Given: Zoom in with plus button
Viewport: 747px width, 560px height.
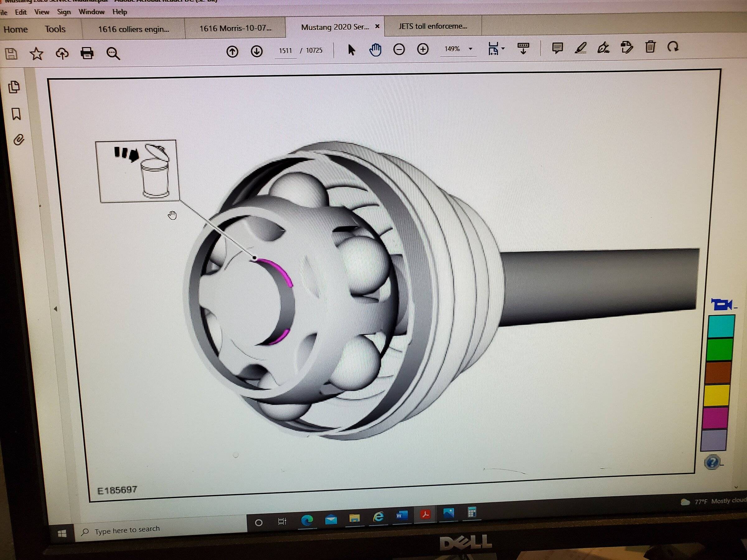Looking at the screenshot, I should 423,49.
